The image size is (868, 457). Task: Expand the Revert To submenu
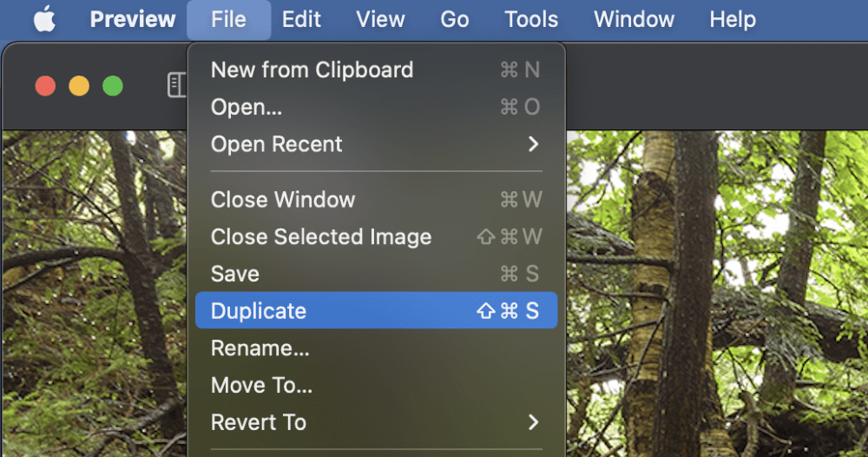pyautogui.click(x=376, y=422)
